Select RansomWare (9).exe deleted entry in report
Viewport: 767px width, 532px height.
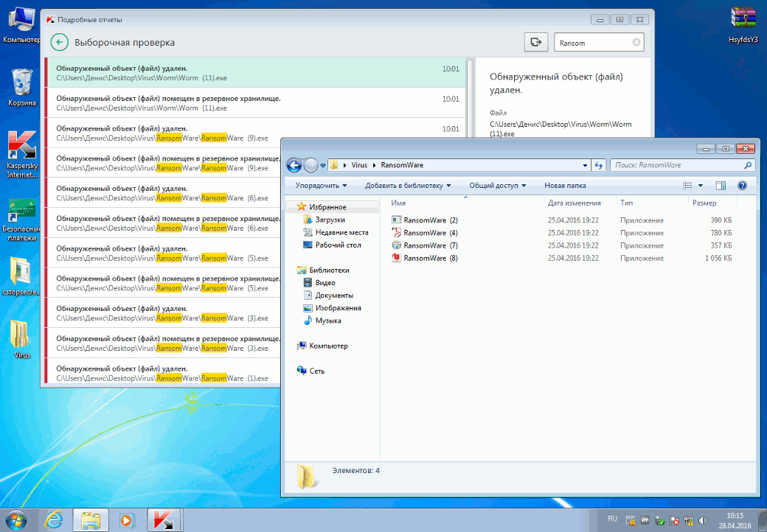255,133
